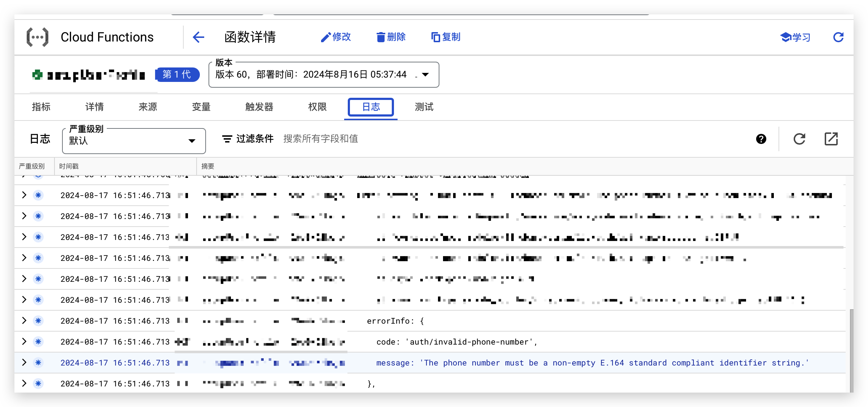Image resolution: width=868 pixels, height=407 pixels.
Task: Open the 测试 tab
Action: coord(424,107)
